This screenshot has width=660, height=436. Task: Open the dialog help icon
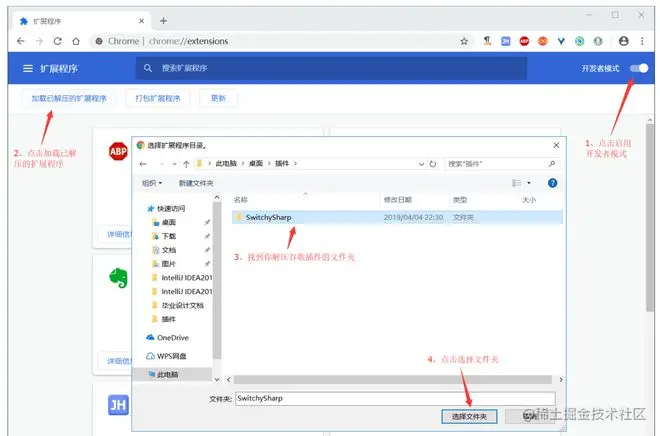point(552,183)
